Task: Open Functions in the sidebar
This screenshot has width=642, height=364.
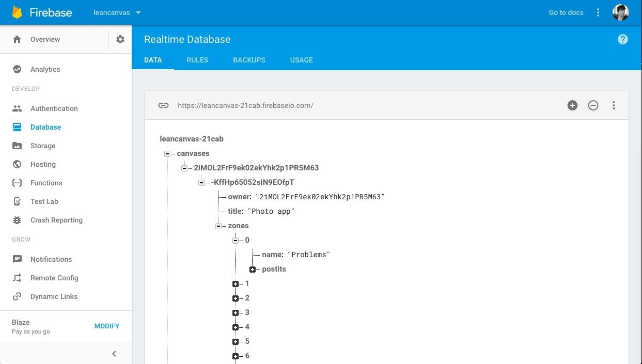Action: (46, 183)
